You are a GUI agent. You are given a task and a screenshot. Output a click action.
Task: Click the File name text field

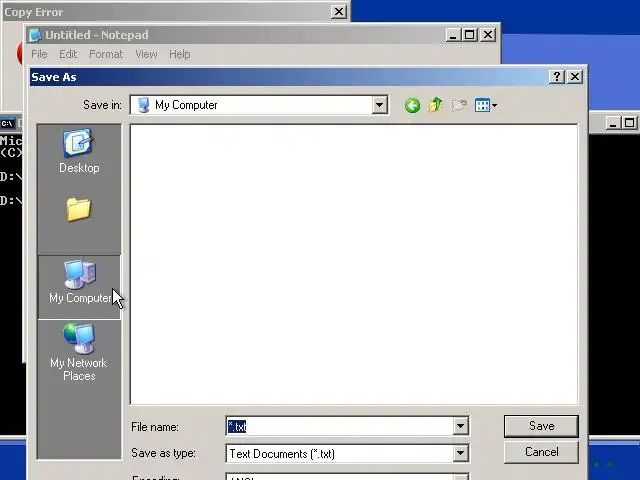(x=340, y=426)
